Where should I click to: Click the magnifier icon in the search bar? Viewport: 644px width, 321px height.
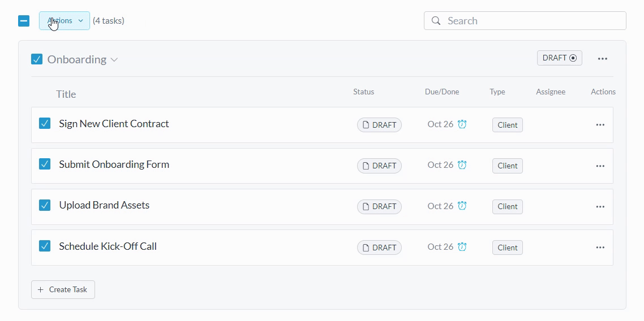(436, 21)
